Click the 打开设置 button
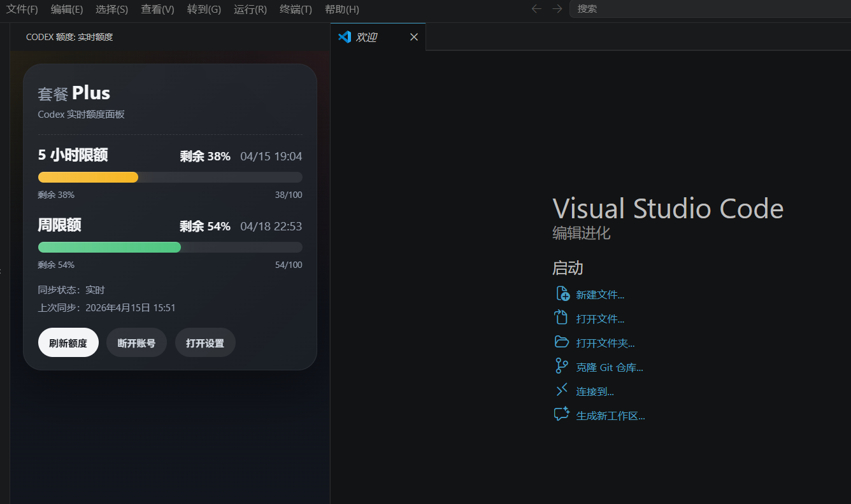This screenshot has height=504, width=851. [x=205, y=343]
